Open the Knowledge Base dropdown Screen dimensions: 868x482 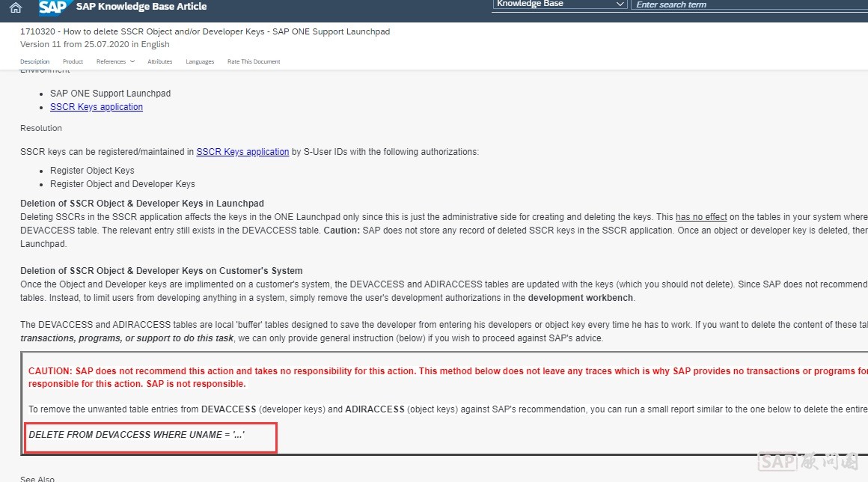pos(560,4)
